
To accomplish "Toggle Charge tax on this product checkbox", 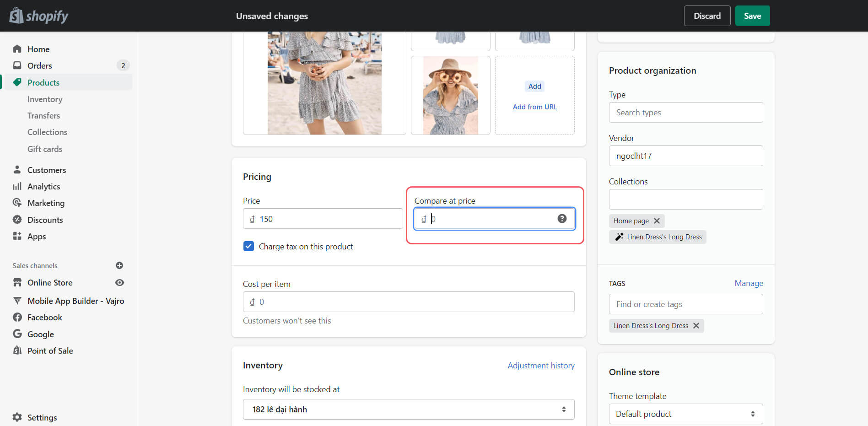I will [x=248, y=246].
